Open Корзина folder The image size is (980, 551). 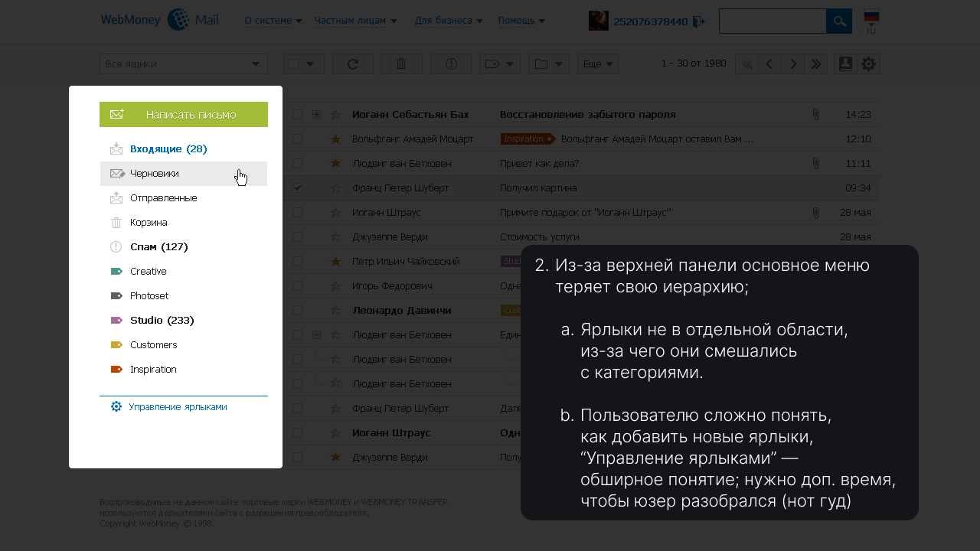(184, 223)
